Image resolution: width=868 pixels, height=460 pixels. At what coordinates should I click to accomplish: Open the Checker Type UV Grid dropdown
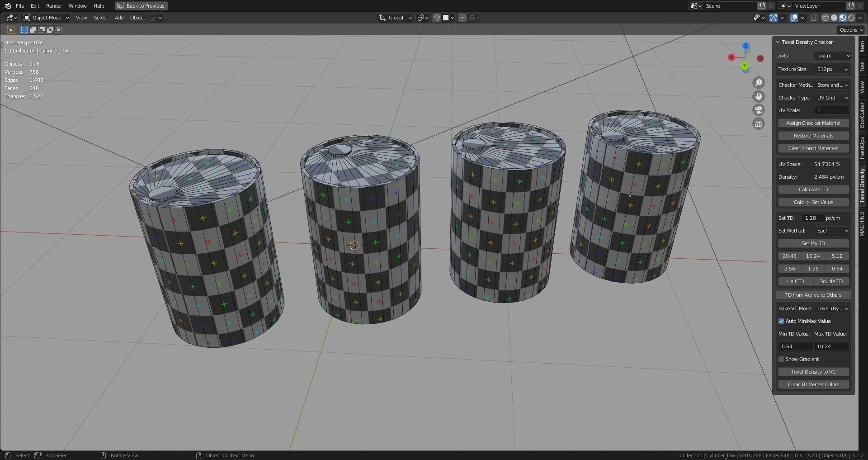coord(831,97)
